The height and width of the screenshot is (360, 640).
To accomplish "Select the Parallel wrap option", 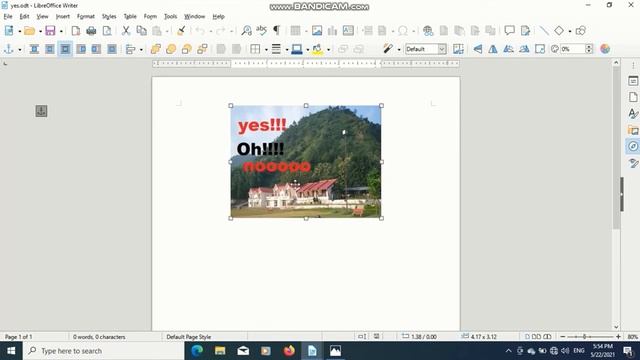I will (x=50, y=49).
